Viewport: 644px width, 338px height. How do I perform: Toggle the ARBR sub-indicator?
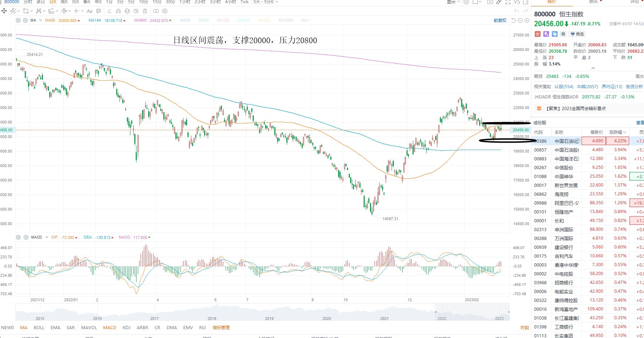(x=142, y=327)
